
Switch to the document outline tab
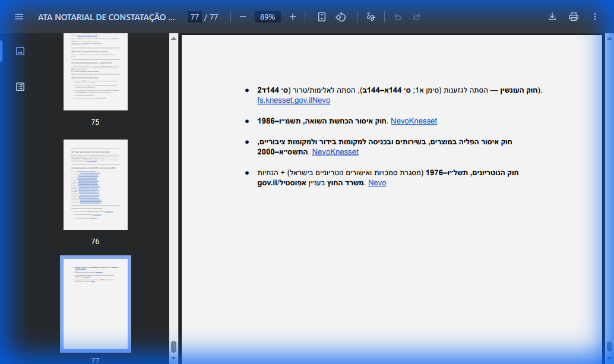click(20, 87)
